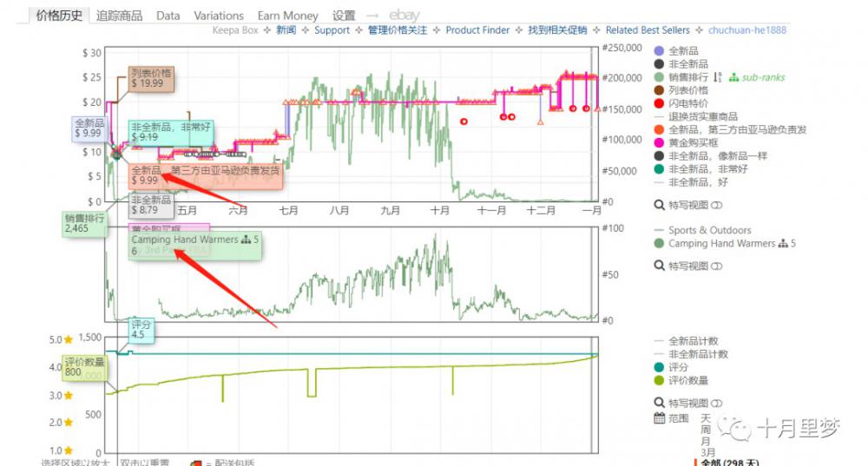The image size is (868, 466).
Task: Toggle 退换货实惠商品 legend entry
Action: (696, 117)
